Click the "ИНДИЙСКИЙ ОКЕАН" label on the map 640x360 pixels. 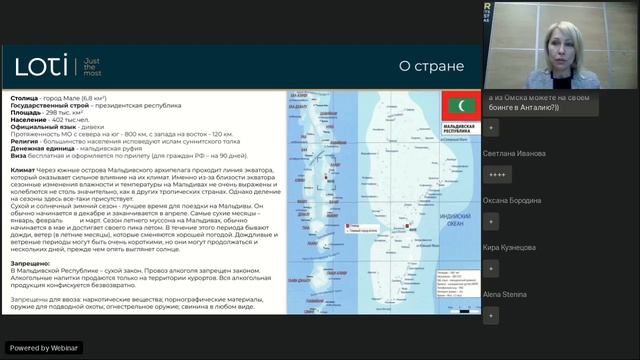click(x=456, y=220)
